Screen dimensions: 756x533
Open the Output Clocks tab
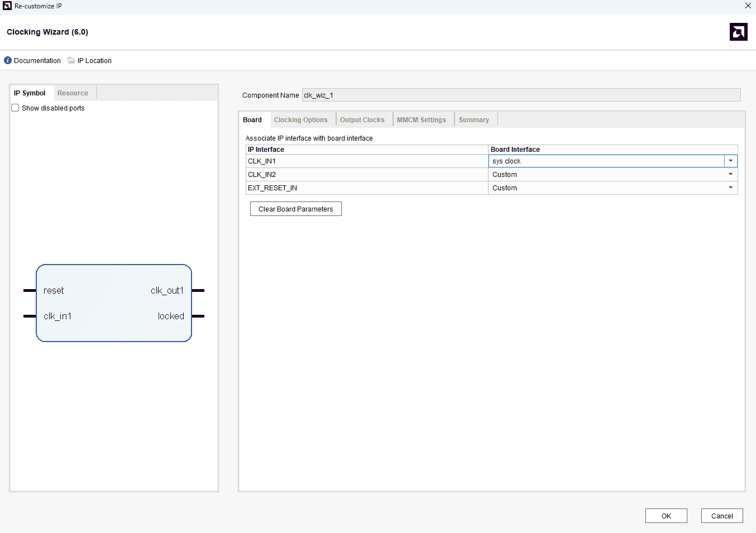362,120
